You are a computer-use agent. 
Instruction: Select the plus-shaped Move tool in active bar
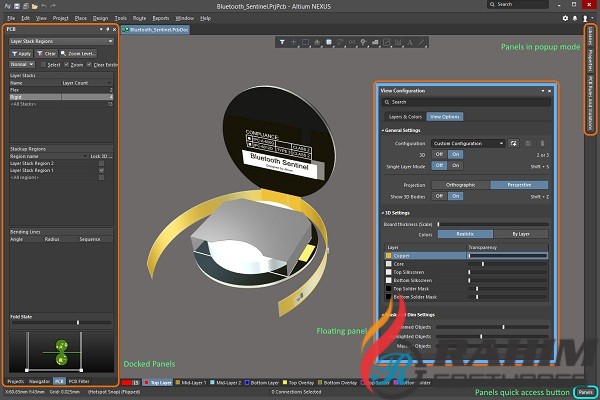tap(293, 42)
